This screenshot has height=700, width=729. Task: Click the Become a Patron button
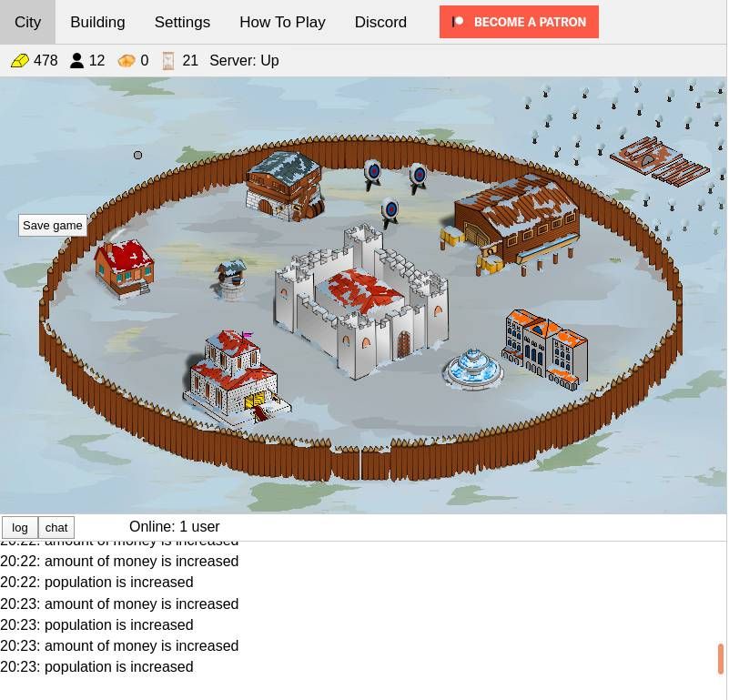pyautogui.click(x=519, y=22)
